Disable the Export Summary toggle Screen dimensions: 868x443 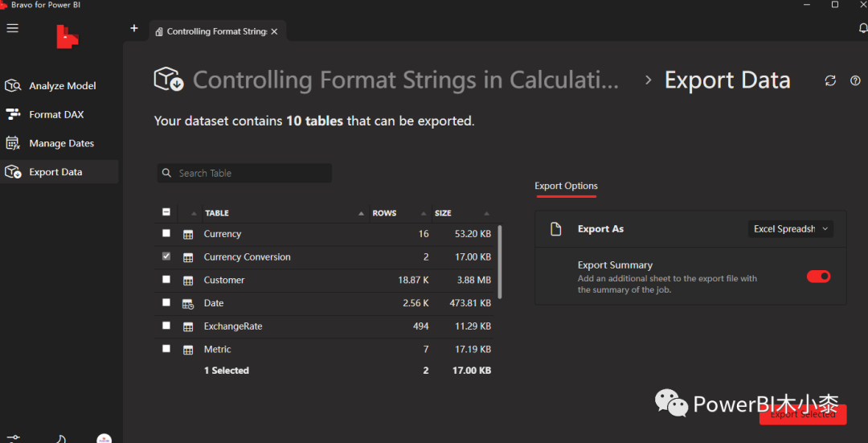click(x=818, y=277)
